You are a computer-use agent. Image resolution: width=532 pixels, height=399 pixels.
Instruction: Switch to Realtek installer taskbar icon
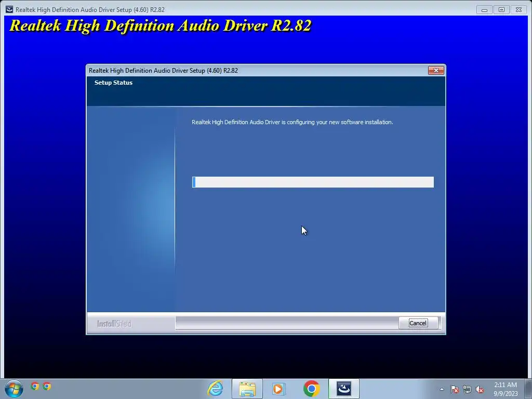pos(344,389)
